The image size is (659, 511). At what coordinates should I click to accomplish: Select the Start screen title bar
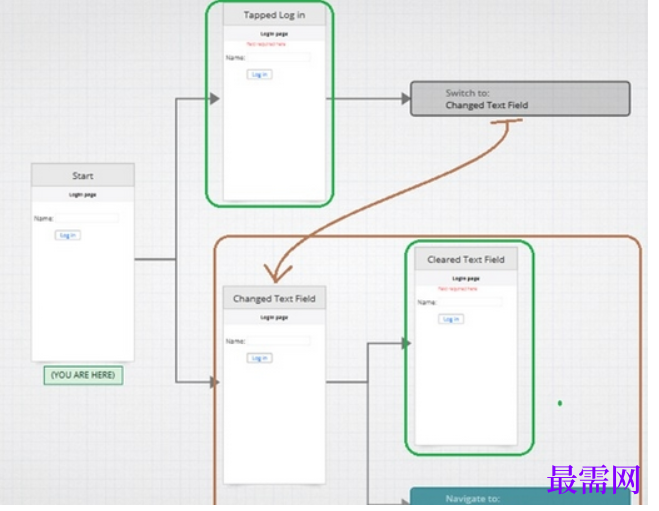[83, 175]
